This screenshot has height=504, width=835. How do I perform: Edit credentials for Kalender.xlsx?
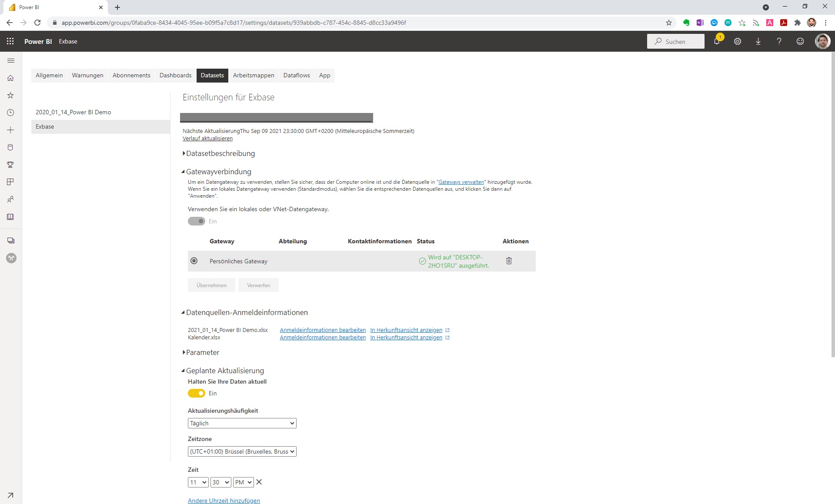tap(323, 338)
